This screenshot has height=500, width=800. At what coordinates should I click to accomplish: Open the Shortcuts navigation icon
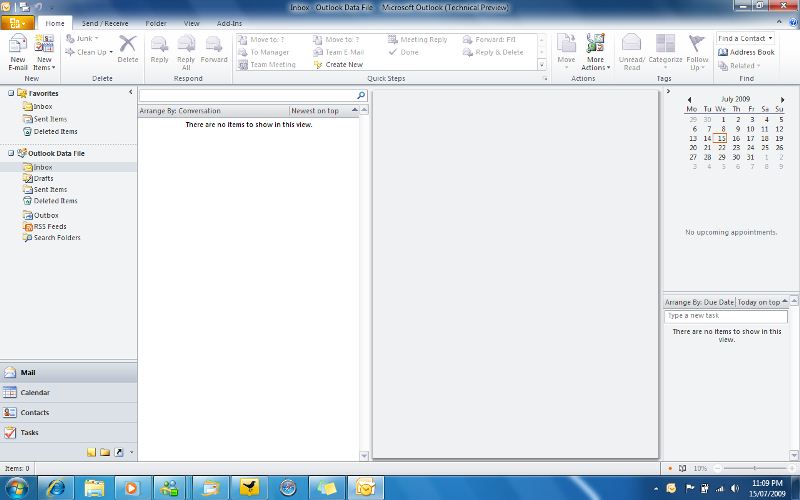[x=119, y=452]
